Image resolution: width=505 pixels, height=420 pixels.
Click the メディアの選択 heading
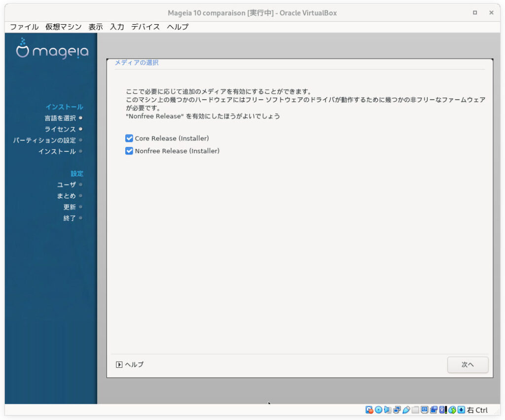pos(137,63)
